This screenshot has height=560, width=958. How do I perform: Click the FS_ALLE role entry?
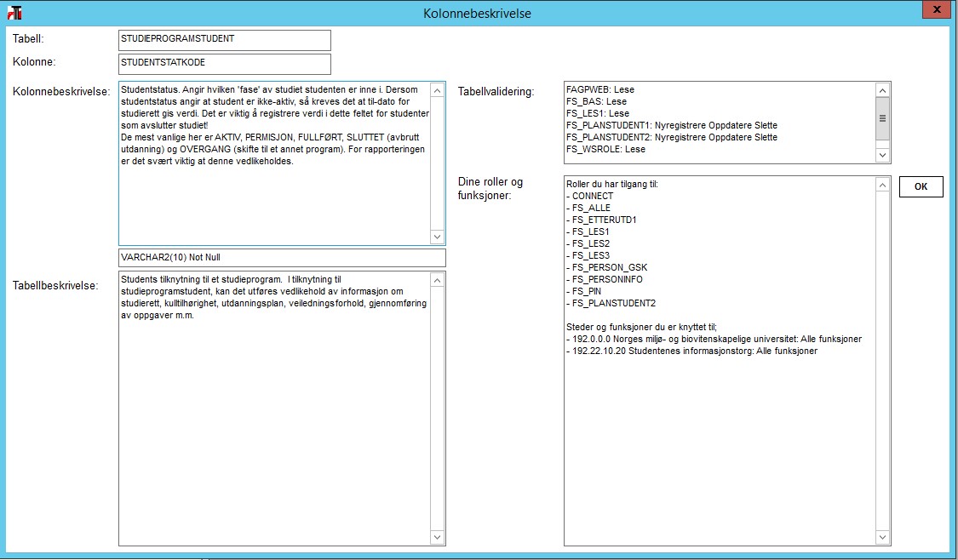(588, 208)
